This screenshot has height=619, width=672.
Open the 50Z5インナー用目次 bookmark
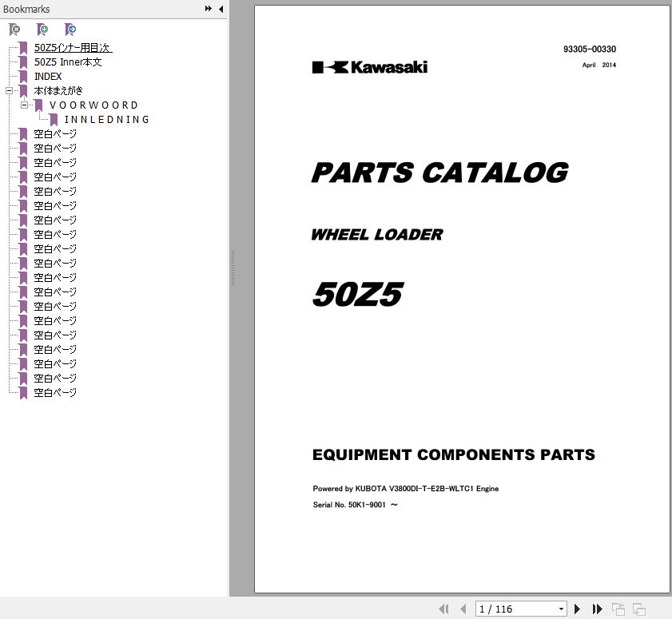pos(73,48)
